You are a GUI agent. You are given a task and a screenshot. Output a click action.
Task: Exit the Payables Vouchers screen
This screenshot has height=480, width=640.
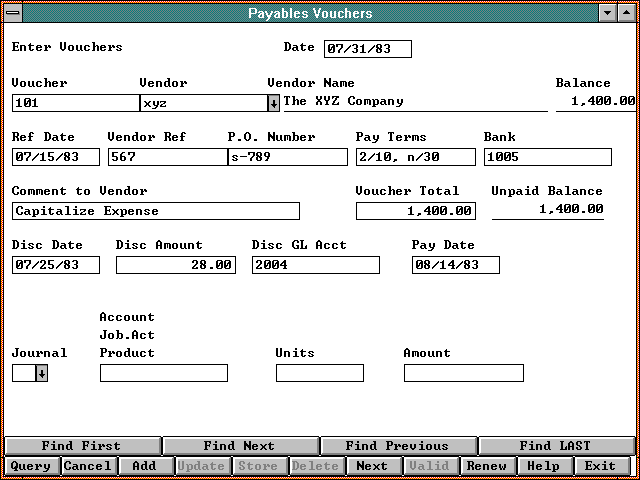click(600, 466)
